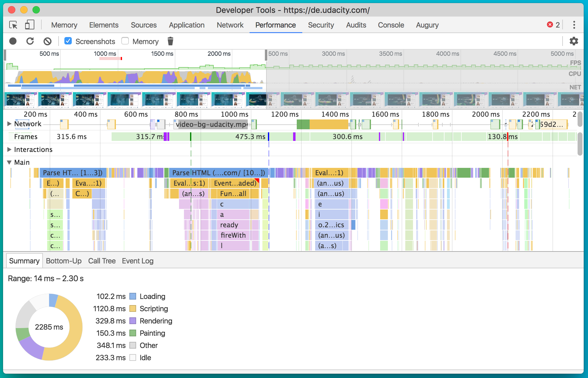Expand the Interactions track
Viewport: 588px width, 378px height.
pyautogui.click(x=9, y=149)
